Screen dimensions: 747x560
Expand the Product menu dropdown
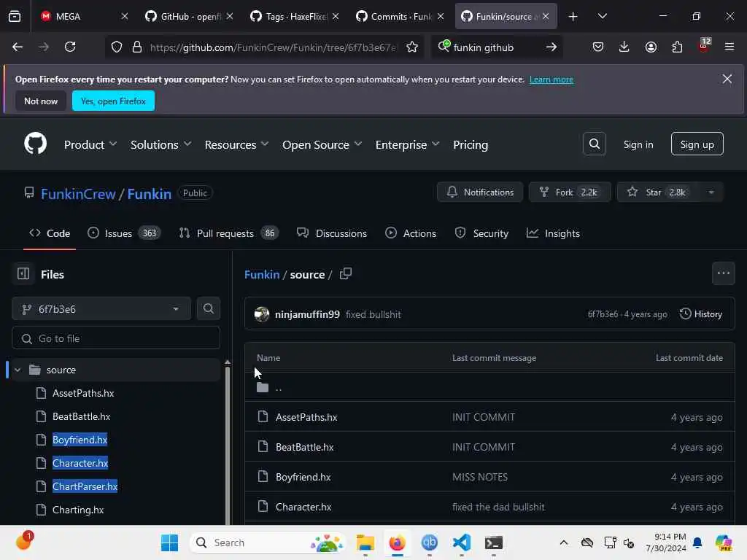pos(90,144)
